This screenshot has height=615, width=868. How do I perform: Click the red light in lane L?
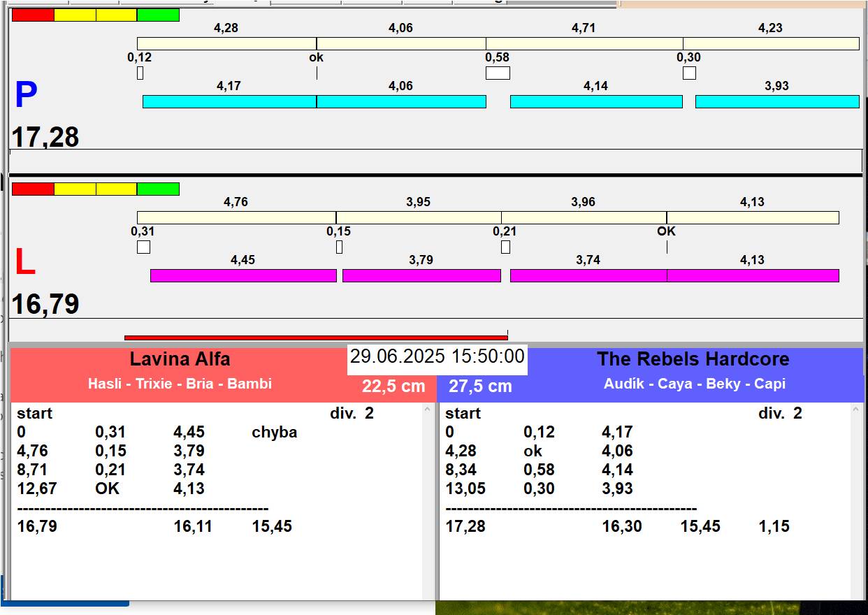pyautogui.click(x=33, y=189)
